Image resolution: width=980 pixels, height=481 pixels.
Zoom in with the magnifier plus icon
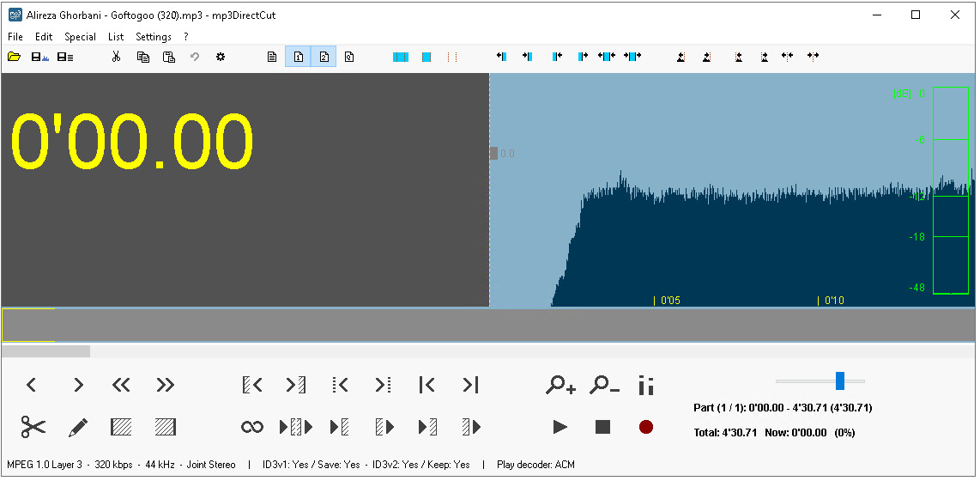pos(560,386)
